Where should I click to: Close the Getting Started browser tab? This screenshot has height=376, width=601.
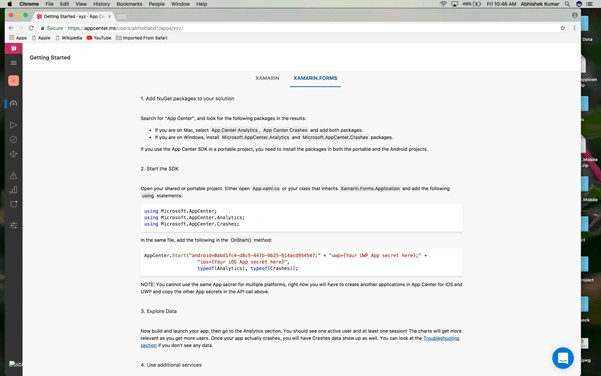click(x=109, y=16)
